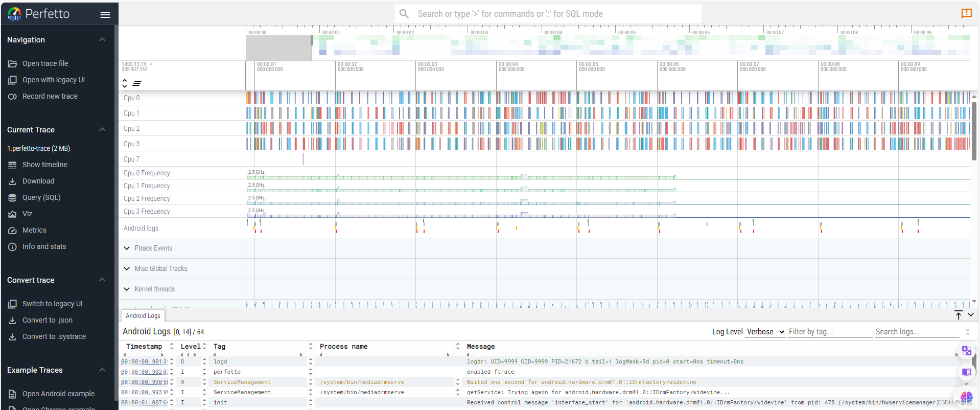This screenshot has width=980, height=410.
Task: Toggle the hamburger sidebar menu
Action: [x=105, y=15]
